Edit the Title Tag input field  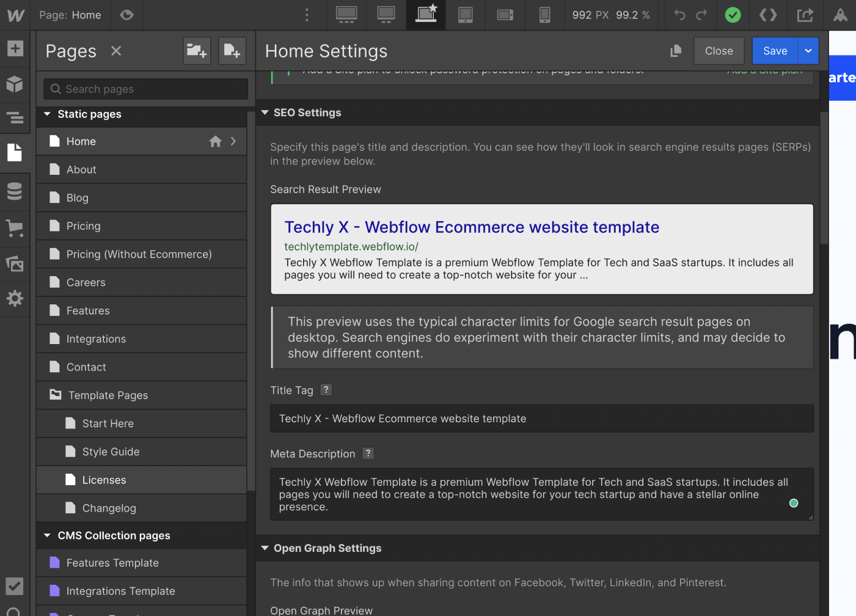click(542, 419)
